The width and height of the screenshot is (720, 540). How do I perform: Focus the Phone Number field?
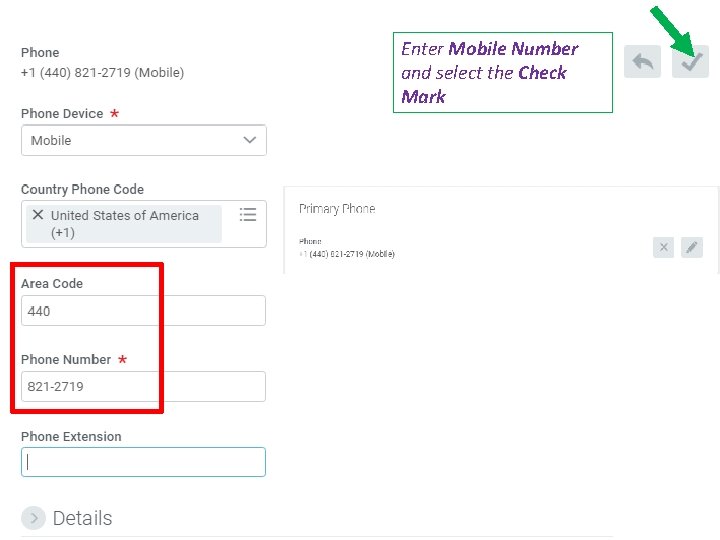click(x=143, y=386)
